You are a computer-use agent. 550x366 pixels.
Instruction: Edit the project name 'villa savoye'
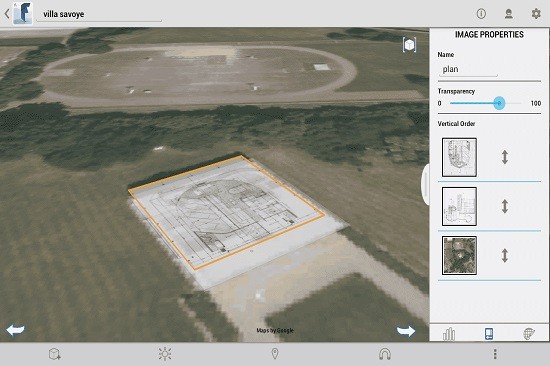click(99, 14)
